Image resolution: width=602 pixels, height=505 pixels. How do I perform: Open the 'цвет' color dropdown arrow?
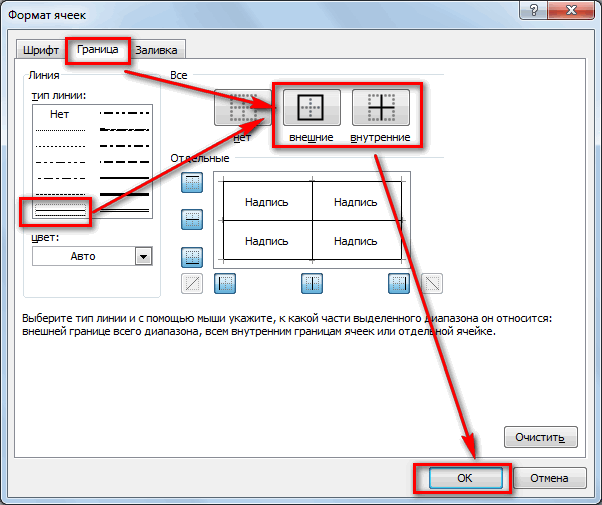pos(144,257)
